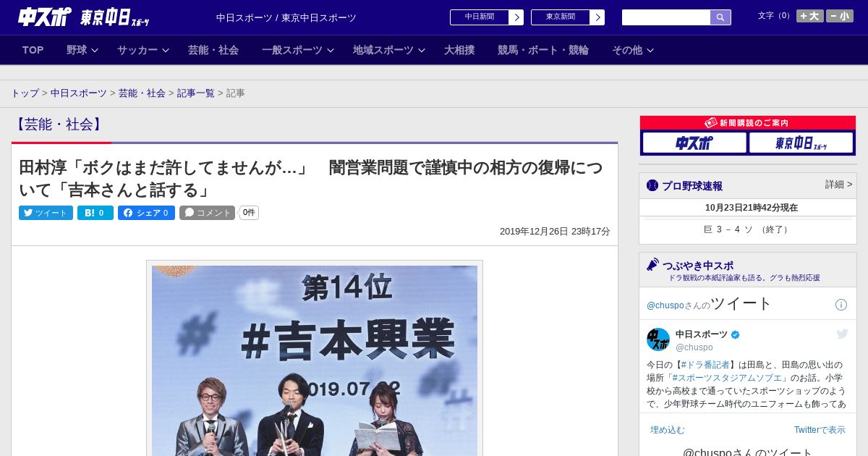
Task: Open サッカー navigation item
Action: tap(137, 50)
